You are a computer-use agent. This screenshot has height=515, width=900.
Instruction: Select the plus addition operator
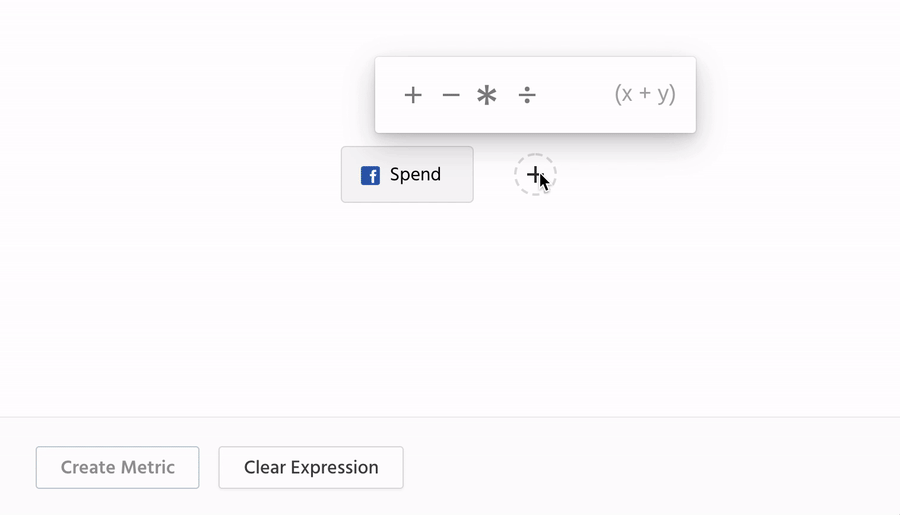pos(413,95)
